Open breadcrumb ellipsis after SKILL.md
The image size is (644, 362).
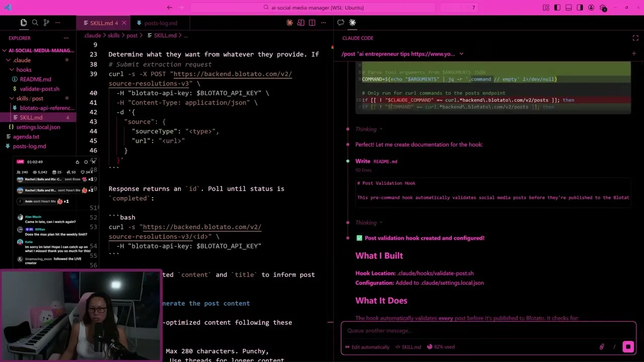point(186,36)
